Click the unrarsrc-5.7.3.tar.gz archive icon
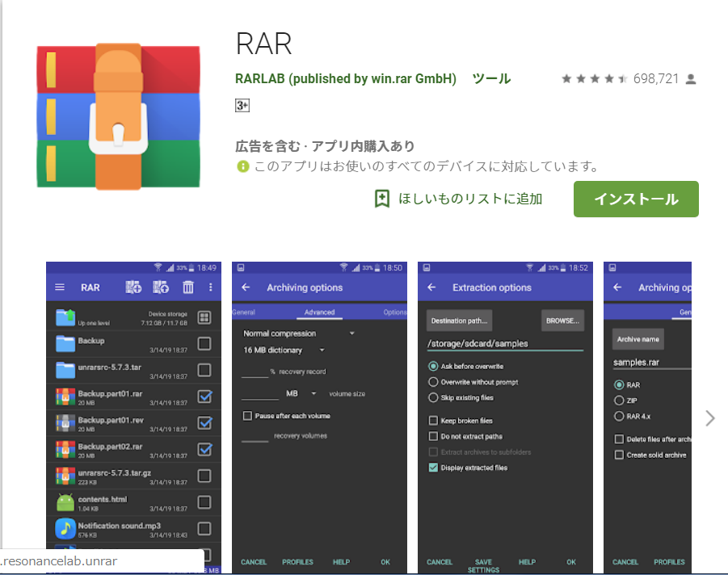The height and width of the screenshot is (575, 728). click(x=65, y=476)
